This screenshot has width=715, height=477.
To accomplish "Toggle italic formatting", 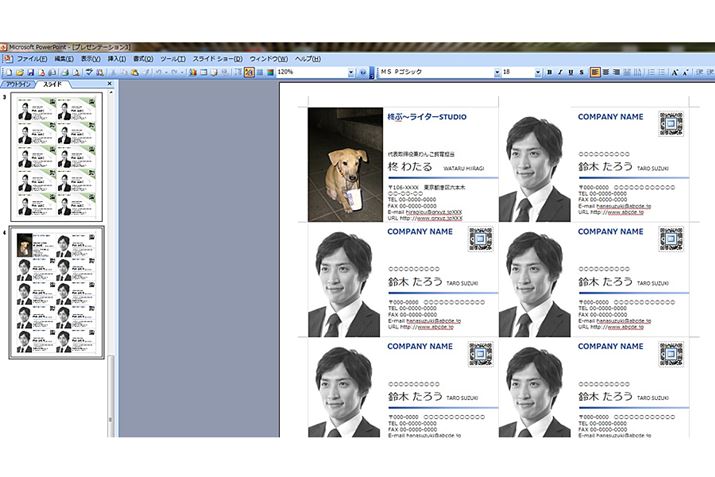I will pos(560,73).
